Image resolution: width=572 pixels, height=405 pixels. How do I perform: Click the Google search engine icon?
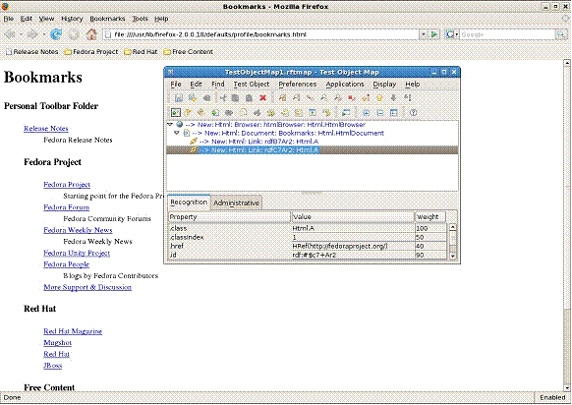click(x=450, y=34)
